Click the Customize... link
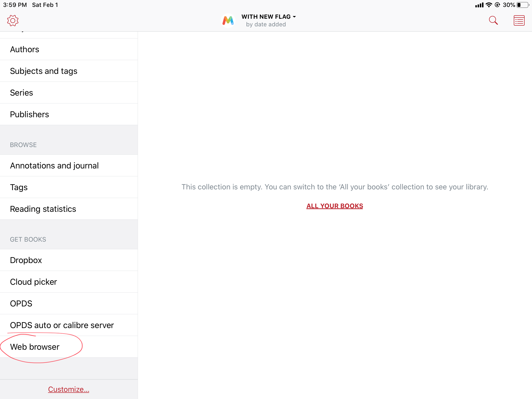Viewport: 532px width, 399px height. coord(68,389)
